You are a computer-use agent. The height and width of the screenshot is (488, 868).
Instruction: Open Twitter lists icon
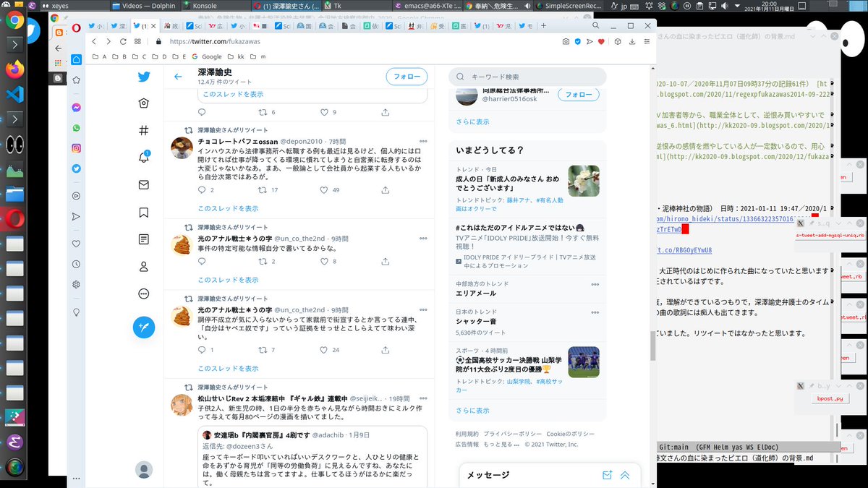pos(144,239)
